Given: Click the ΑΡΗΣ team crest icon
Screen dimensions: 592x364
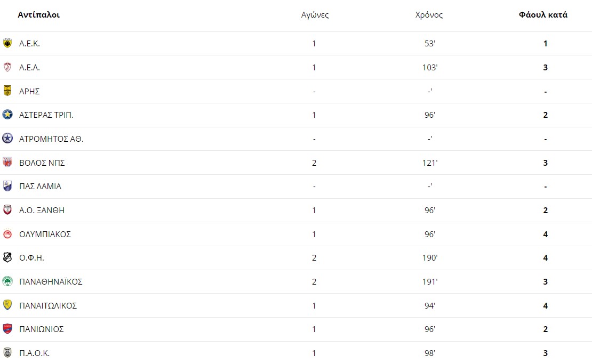Looking at the screenshot, I should (x=7, y=91).
